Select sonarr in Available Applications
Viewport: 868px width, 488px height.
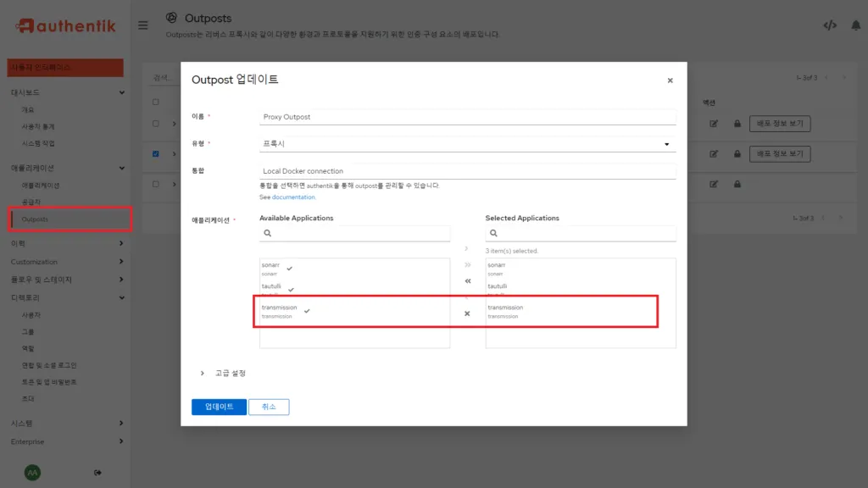271,269
